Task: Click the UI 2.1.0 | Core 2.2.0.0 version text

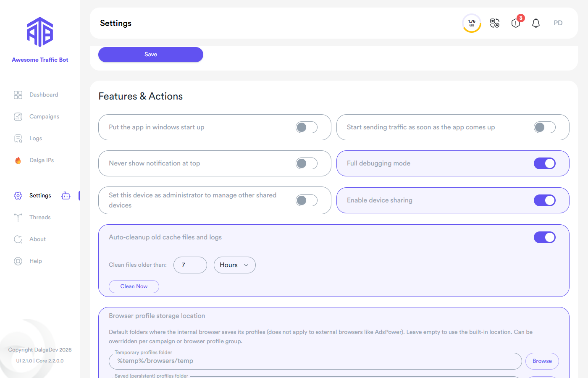Action: point(40,361)
